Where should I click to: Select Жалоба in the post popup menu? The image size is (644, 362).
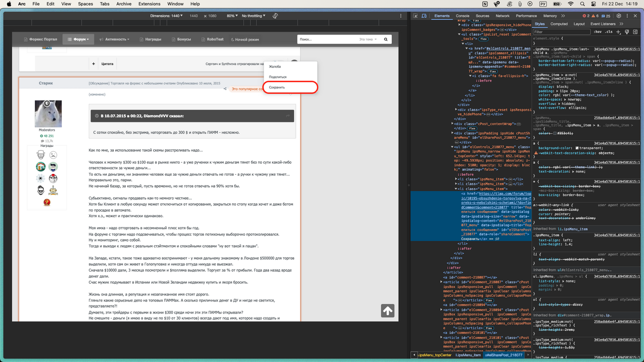tap(291, 66)
